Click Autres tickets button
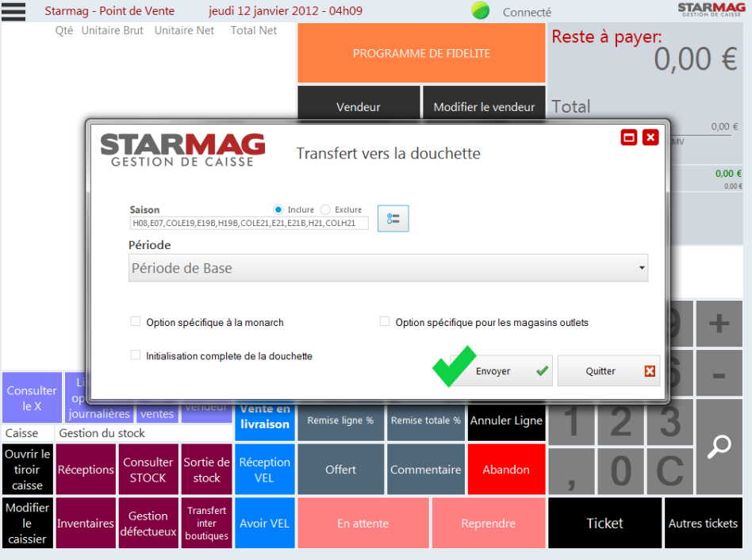The image size is (752, 560). coord(704,523)
